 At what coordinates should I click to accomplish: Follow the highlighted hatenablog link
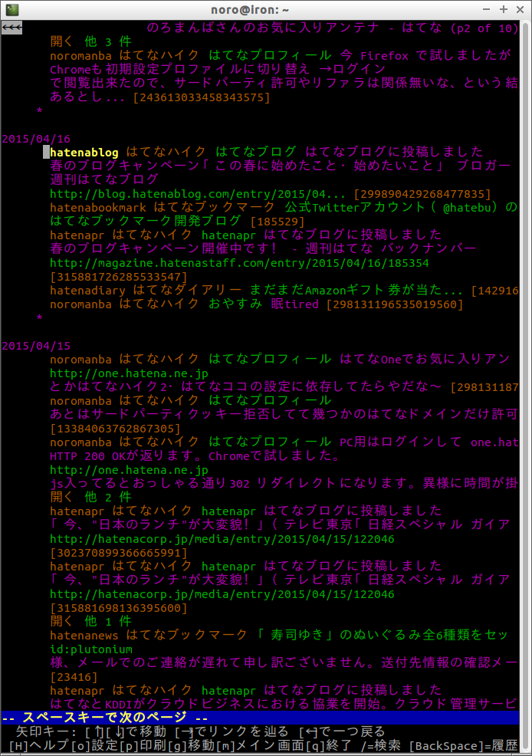pyautogui.click(x=84, y=153)
